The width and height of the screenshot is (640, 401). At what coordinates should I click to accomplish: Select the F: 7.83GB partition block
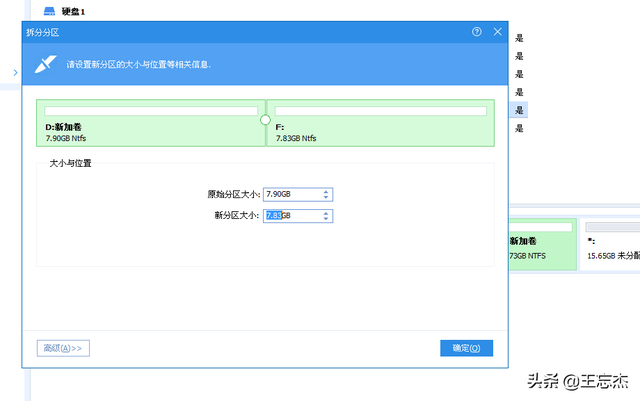(380, 123)
